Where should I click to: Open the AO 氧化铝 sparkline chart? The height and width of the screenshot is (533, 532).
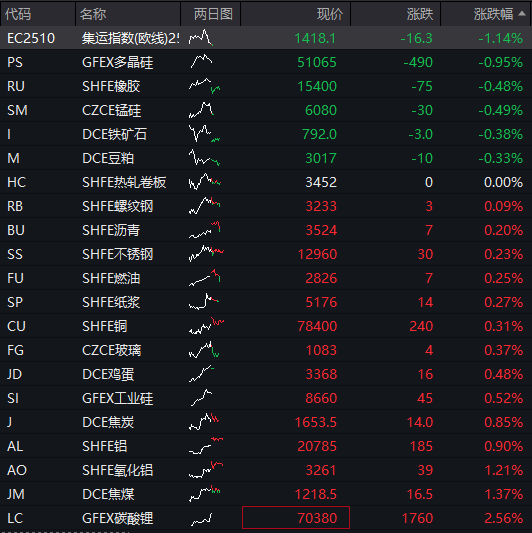206,470
